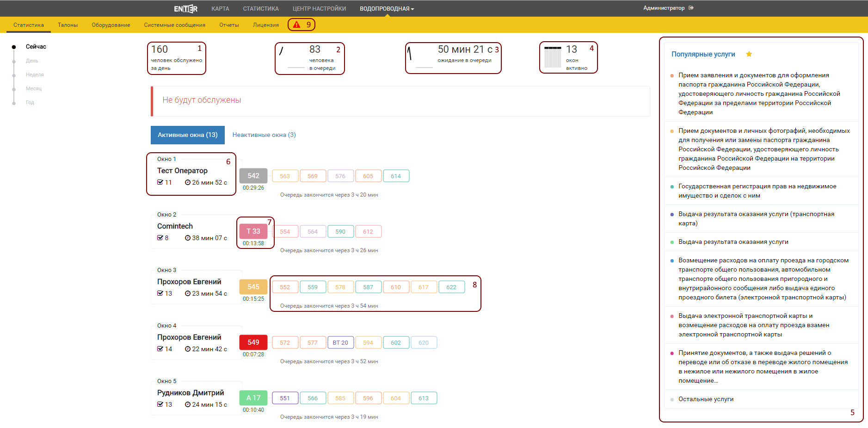This screenshot has height=428, width=868.
Task: Select the Неделя time period
Action: click(x=35, y=74)
